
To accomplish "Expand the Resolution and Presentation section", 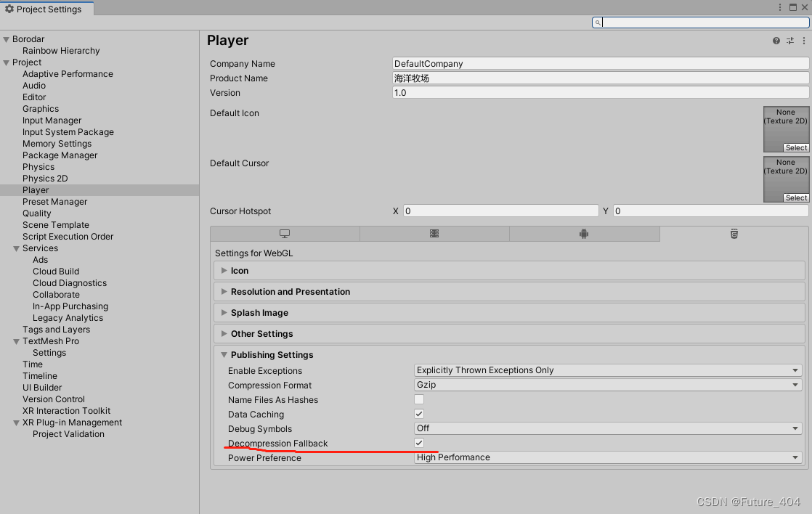I will tap(289, 291).
